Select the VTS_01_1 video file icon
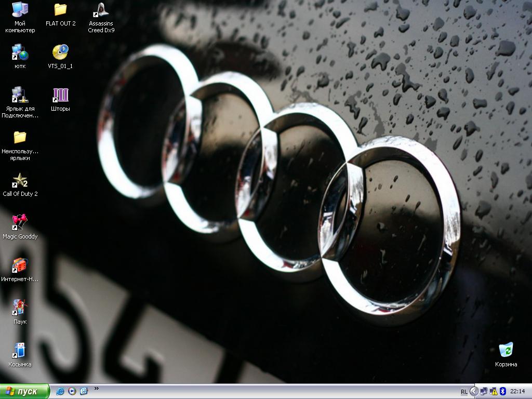Viewport: 532px width, 399px height. (x=60, y=52)
